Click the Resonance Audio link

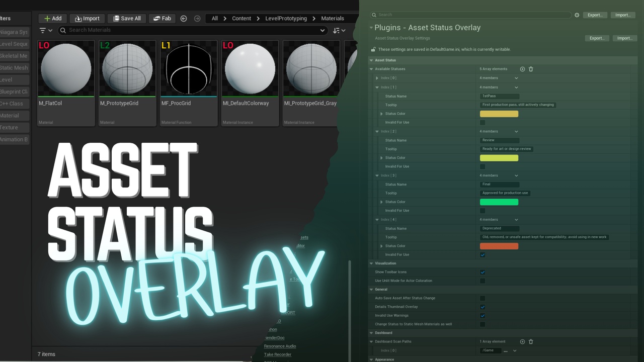pos(280,346)
